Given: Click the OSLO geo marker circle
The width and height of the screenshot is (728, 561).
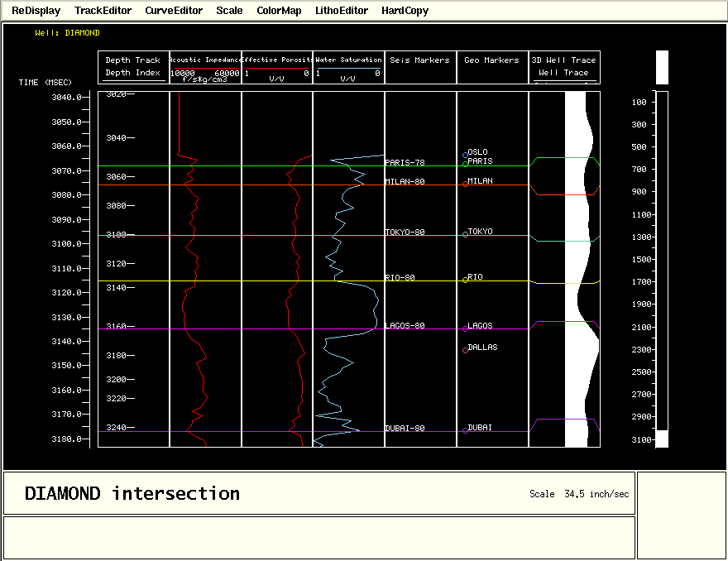Looking at the screenshot, I should (x=465, y=155).
